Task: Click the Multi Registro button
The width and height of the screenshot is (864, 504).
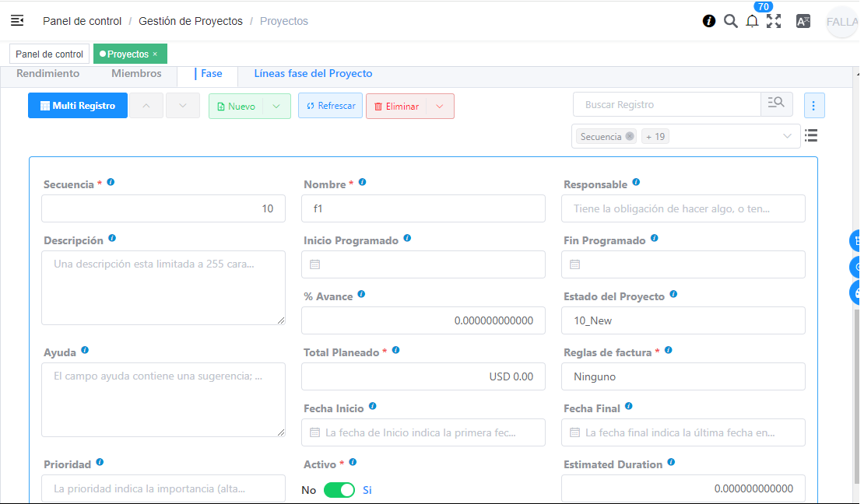Action: (x=78, y=106)
